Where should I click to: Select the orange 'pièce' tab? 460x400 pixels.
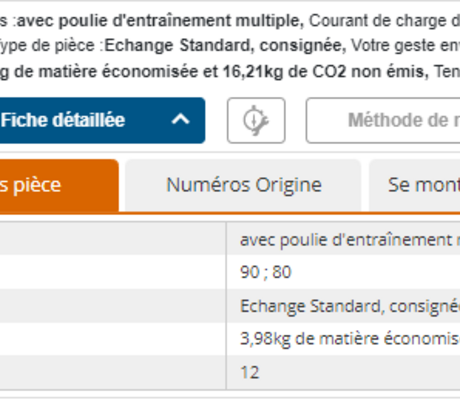click(59, 185)
